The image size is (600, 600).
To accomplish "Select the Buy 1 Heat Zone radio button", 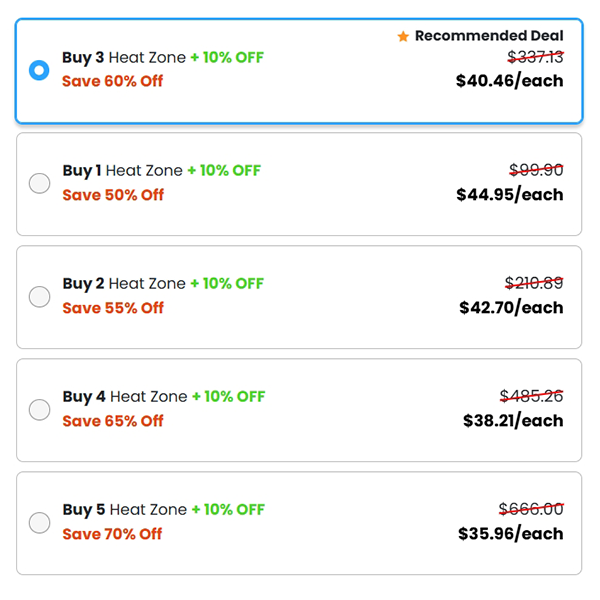I will [x=39, y=183].
